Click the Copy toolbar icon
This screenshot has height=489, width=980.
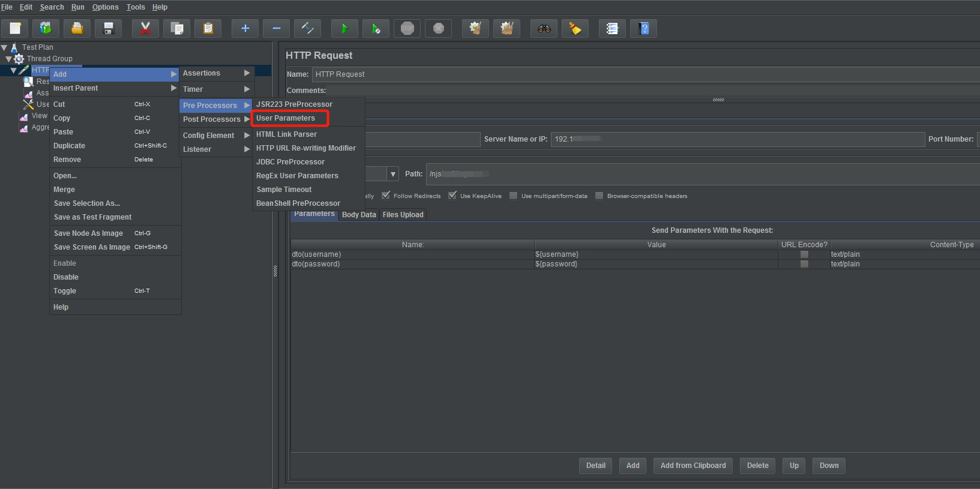pos(176,28)
